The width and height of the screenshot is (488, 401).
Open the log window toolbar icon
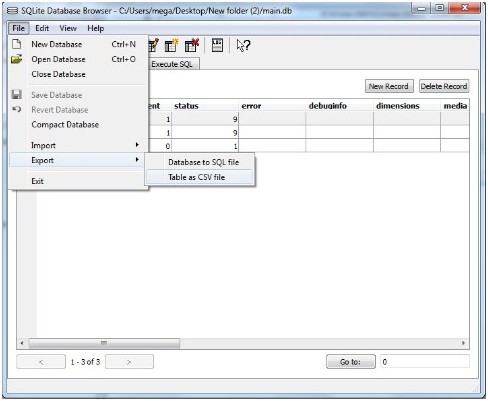click(x=217, y=45)
